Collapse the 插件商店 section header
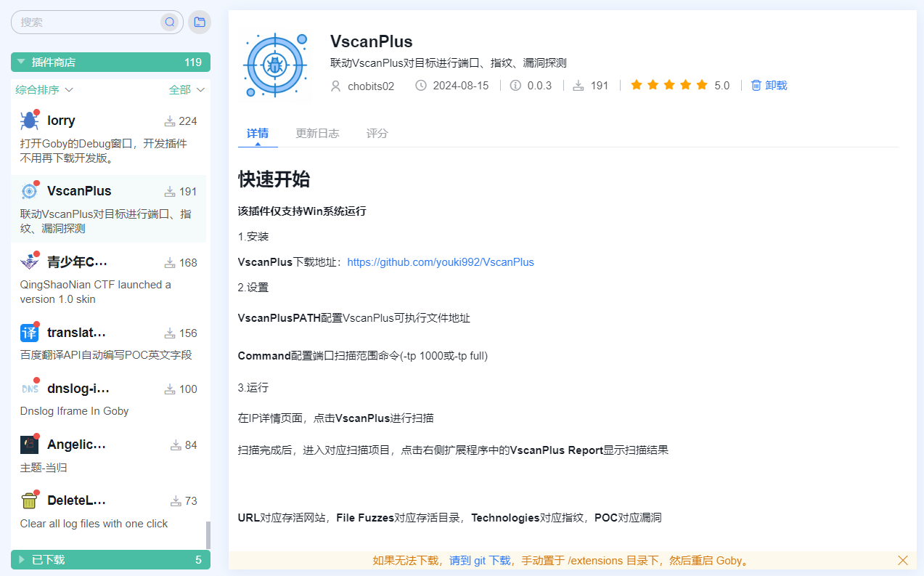Viewport: 924px width, 576px height. pyautogui.click(x=110, y=62)
